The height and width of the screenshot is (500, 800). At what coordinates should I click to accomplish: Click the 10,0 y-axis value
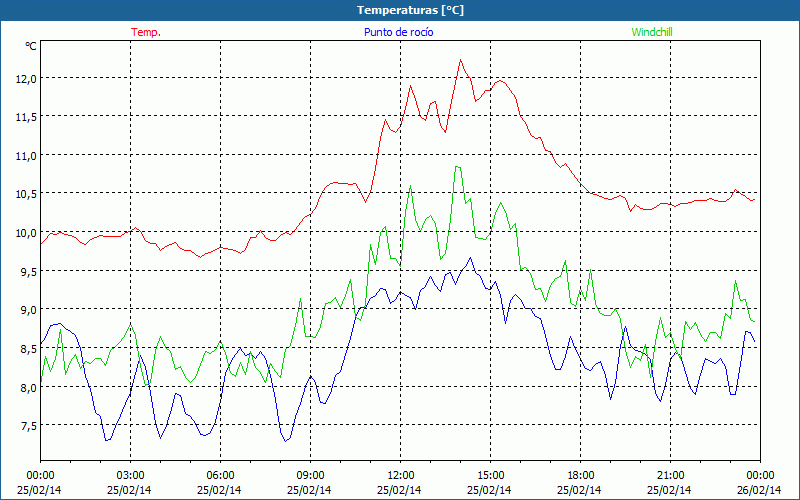(26, 233)
